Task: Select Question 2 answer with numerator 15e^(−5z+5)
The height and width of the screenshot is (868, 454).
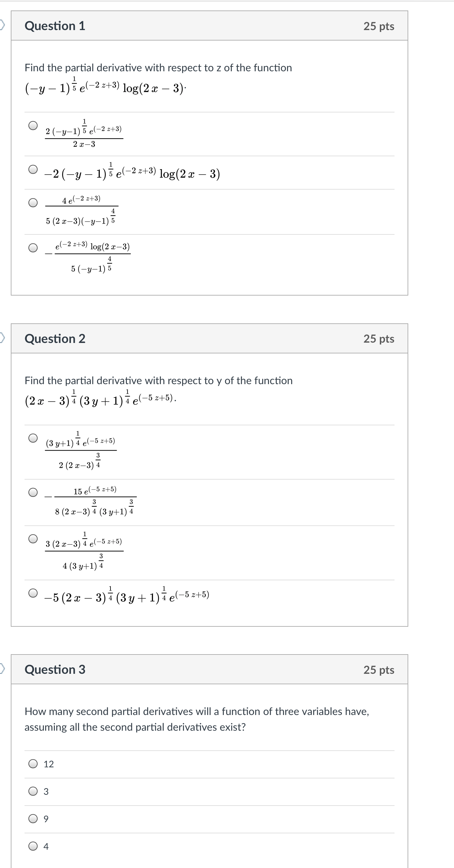Action: click(33, 492)
